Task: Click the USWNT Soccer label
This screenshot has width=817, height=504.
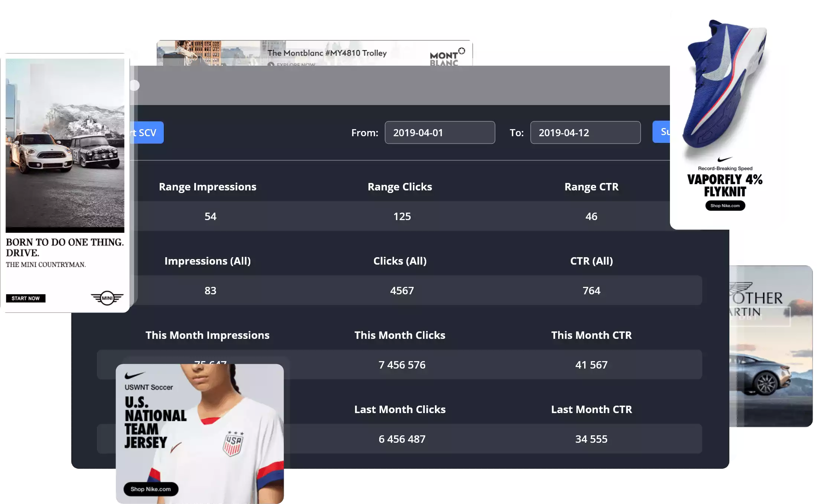Action: 149,387
